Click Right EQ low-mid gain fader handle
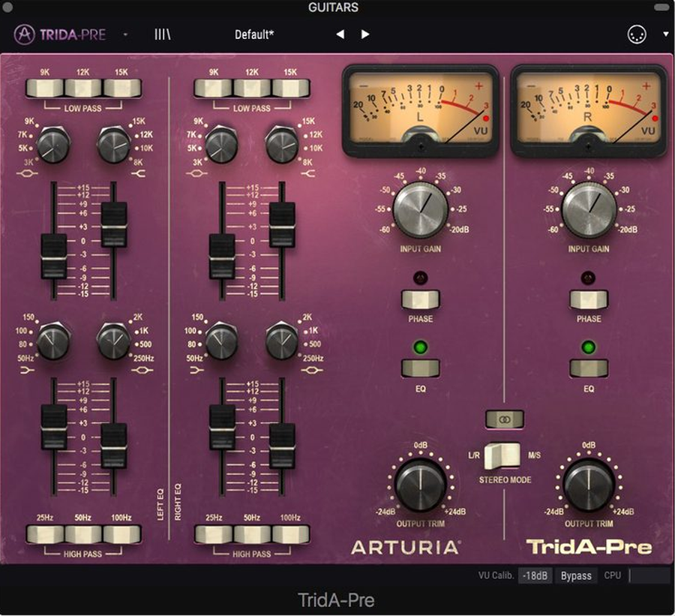Viewport: 675px width, 616px height. coord(282,446)
